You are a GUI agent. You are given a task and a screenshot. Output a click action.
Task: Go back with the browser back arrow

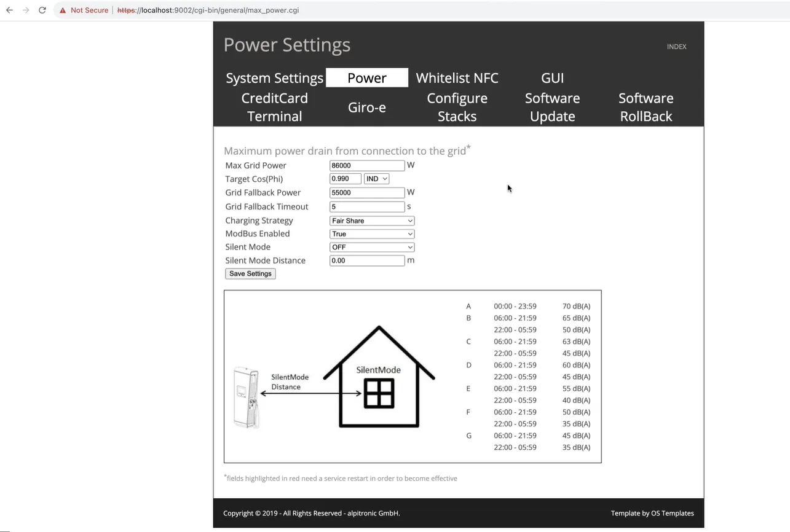[x=9, y=10]
